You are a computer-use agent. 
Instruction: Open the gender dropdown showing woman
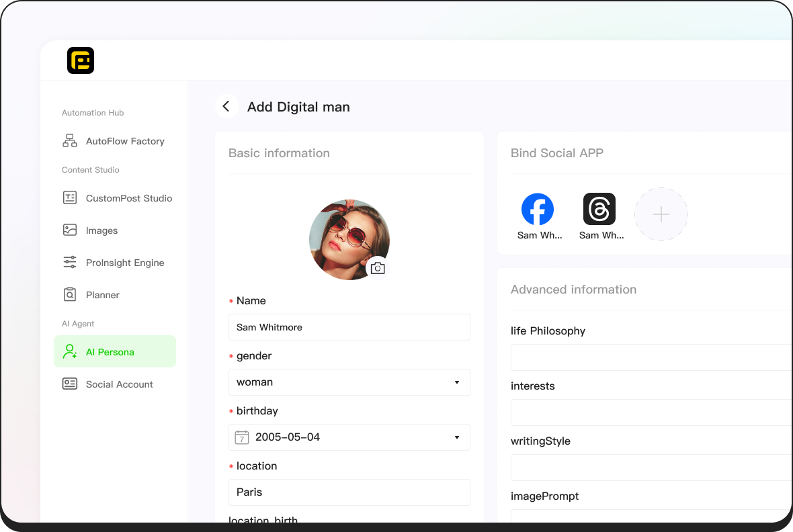349,382
